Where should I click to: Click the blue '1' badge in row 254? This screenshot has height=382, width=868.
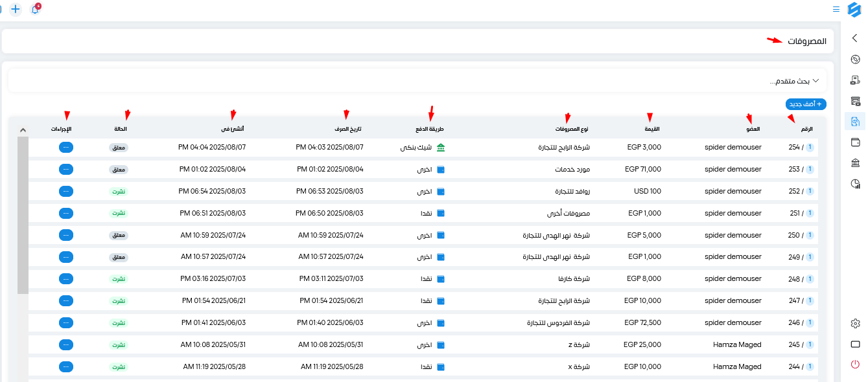click(x=810, y=148)
